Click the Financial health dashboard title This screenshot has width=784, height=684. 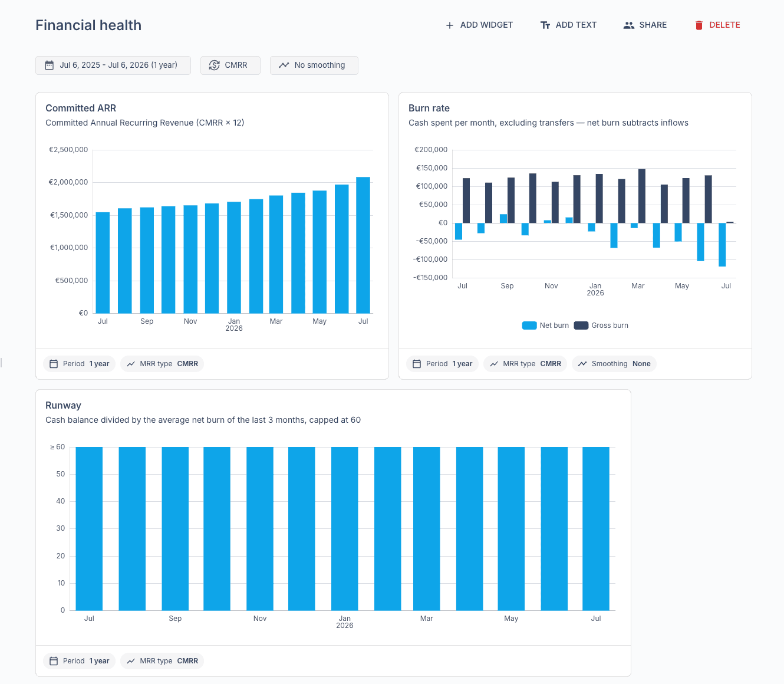click(88, 25)
